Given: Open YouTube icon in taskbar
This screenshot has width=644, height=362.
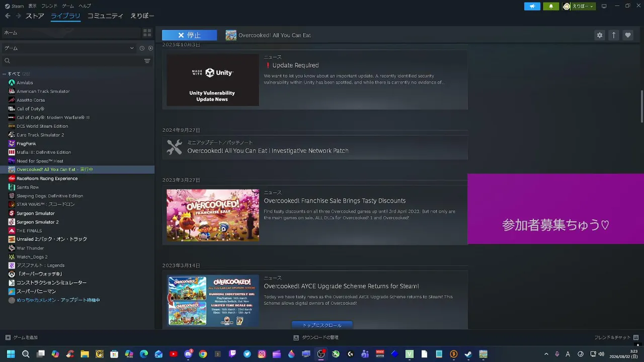Looking at the screenshot, I should pyautogui.click(x=174, y=354).
